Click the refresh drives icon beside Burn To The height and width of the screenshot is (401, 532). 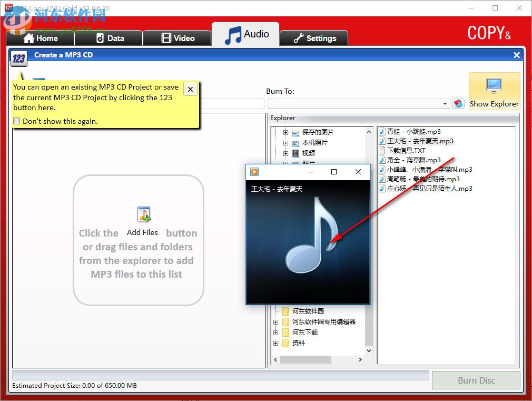[x=458, y=104]
